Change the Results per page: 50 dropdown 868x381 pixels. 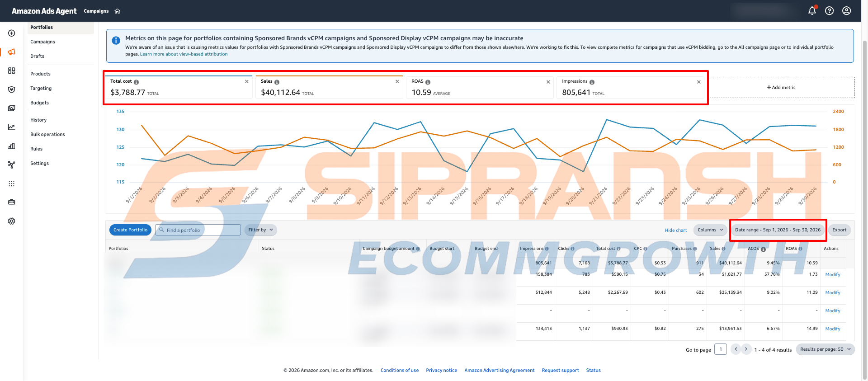825,349
